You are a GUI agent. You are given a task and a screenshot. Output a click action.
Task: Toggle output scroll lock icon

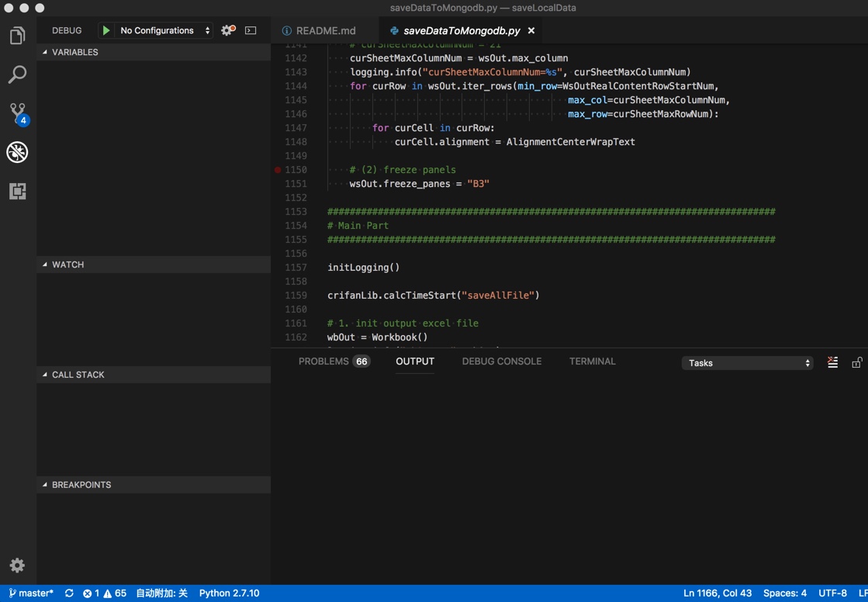tap(856, 362)
